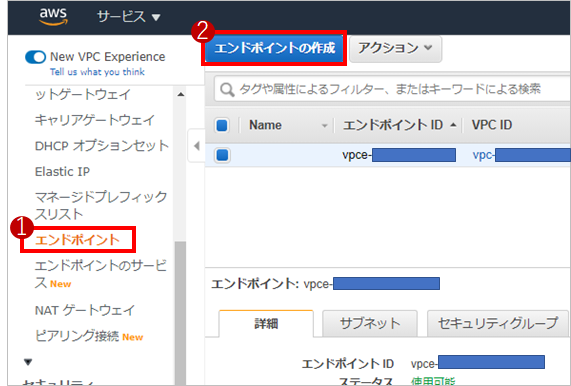The image size is (571, 386).
Task: Click the sidebar scroll-up arrow
Action: (x=181, y=95)
